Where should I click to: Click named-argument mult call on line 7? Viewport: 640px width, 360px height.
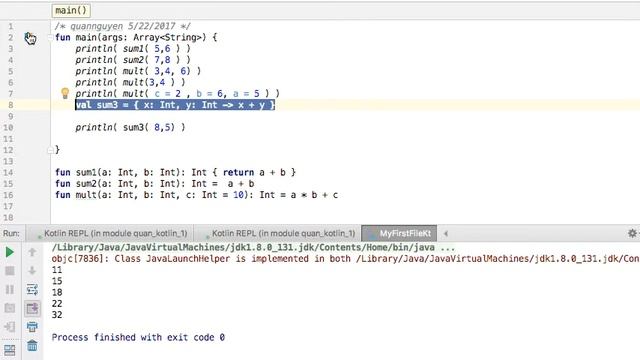[177, 94]
